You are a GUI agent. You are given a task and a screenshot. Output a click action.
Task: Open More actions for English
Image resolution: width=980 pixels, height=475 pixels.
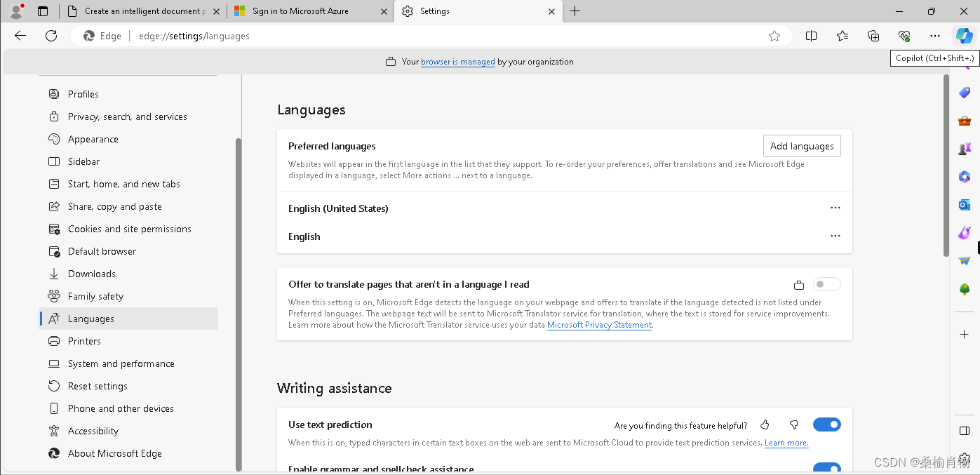point(835,236)
